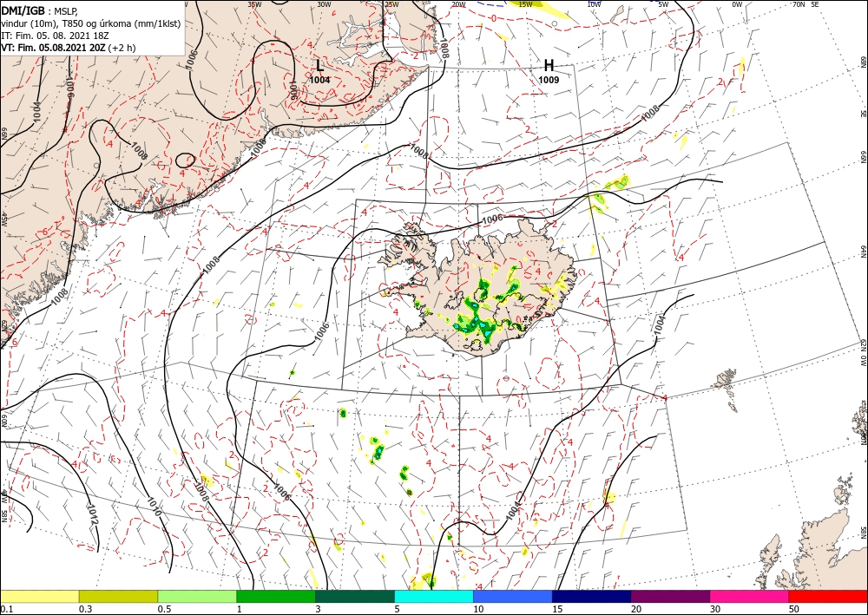868x615 pixels.
Task: Select the olive 0.3 legend color band
Action: pos(118,596)
